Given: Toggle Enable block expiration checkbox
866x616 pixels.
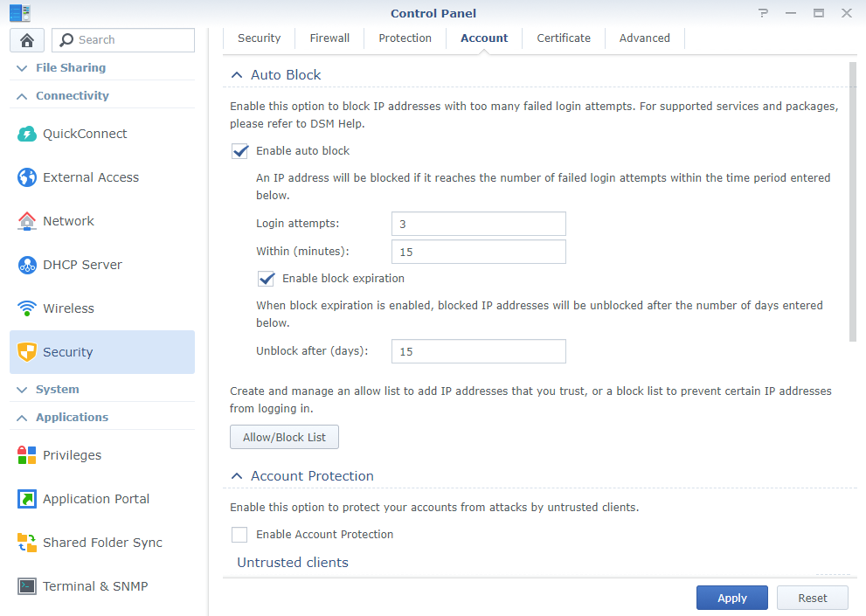Looking at the screenshot, I should pos(266,279).
